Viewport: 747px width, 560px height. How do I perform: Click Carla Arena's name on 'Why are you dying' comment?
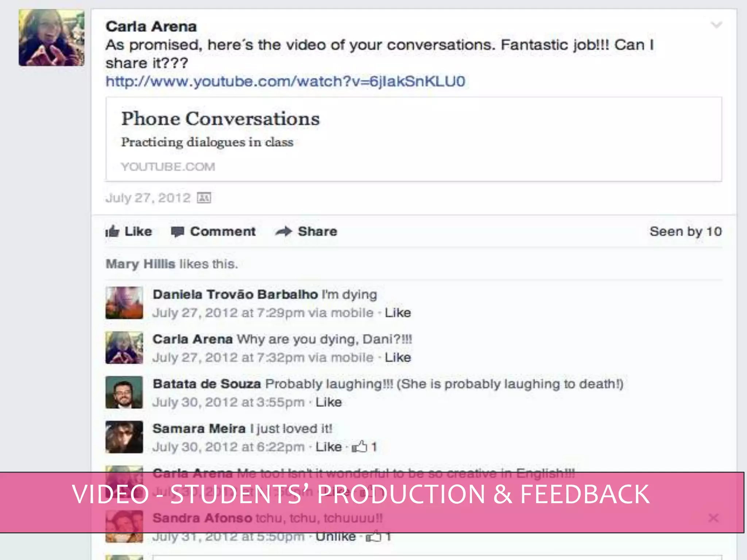pyautogui.click(x=193, y=339)
